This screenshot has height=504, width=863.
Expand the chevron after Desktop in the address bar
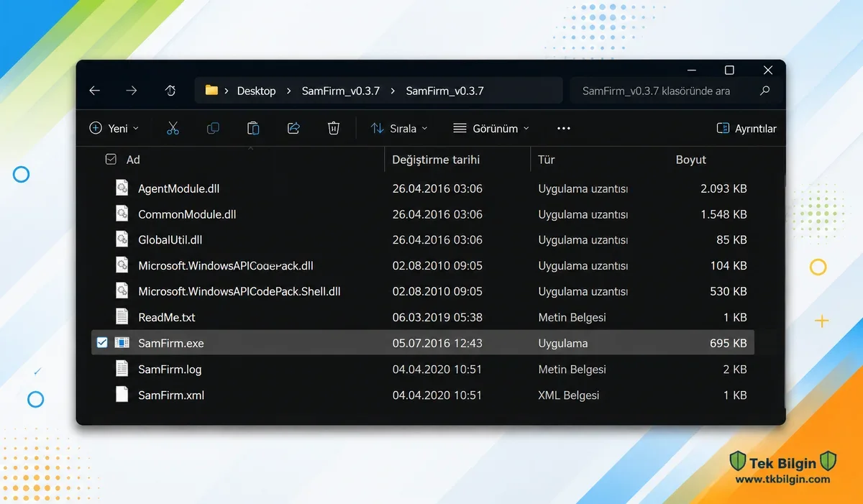pyautogui.click(x=288, y=91)
